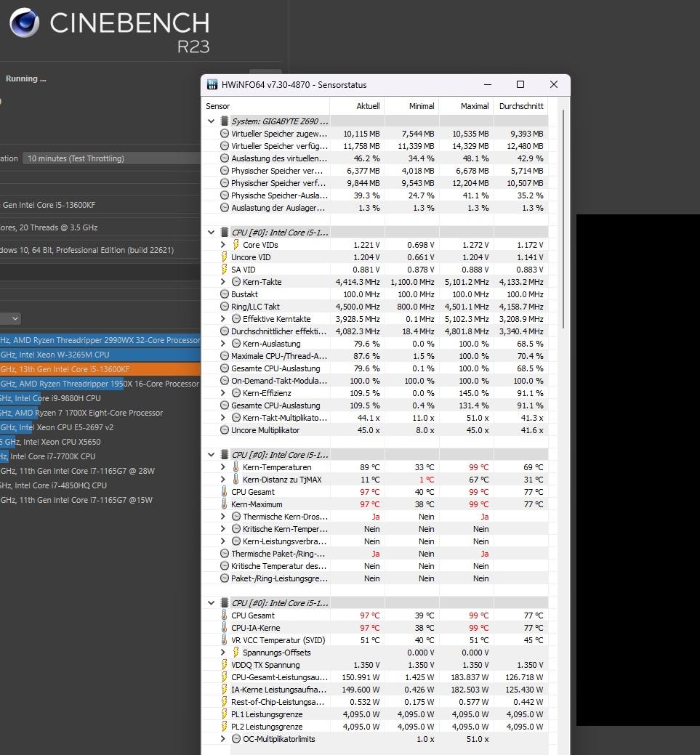Screen dimensions: 700x755
Task: Select the Threadripper 1950X 16-Core ranking entry
Action: (x=100, y=384)
